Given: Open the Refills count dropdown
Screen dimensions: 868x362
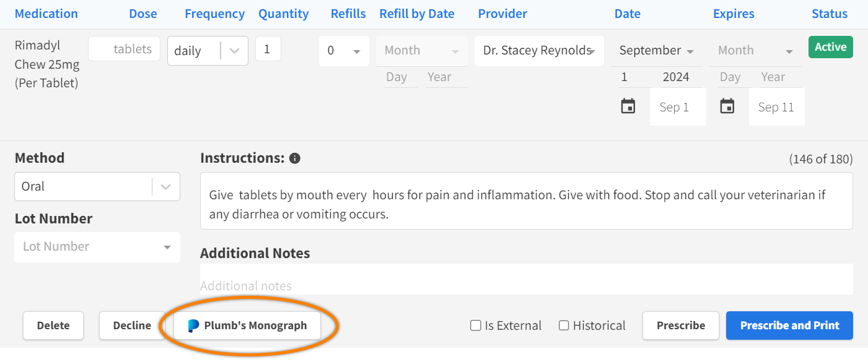Looking at the screenshot, I should pos(344,51).
